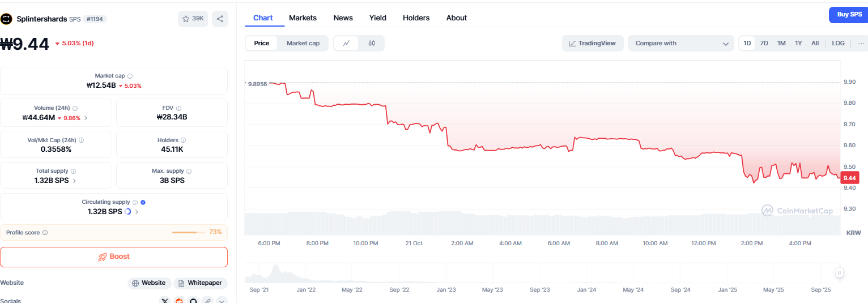Open the Whitepaper link
This screenshot has height=303, width=868.
[x=201, y=283]
